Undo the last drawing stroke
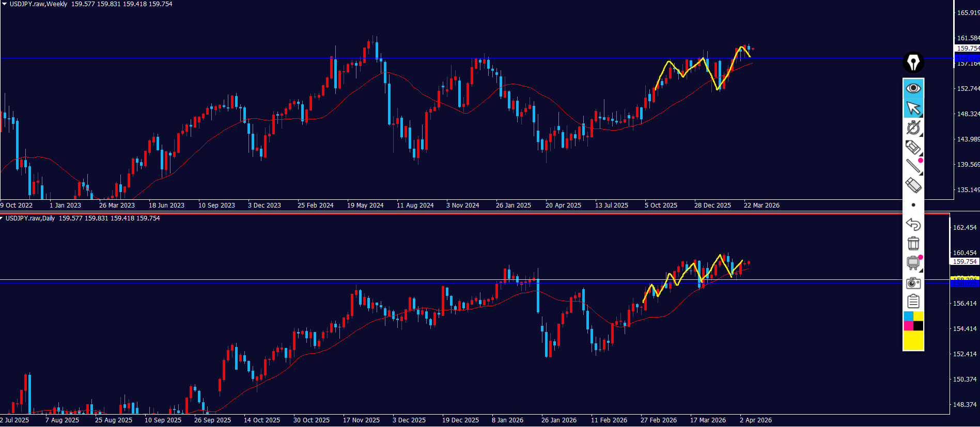This screenshot has width=980, height=427. click(913, 224)
